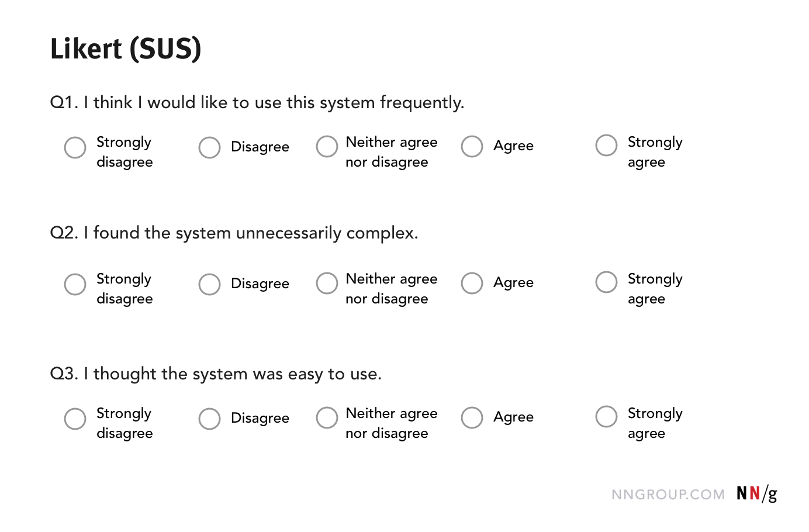Select Strongly disagree for Q2 unnecessarily complex
The image size is (809, 532).
click(x=75, y=285)
